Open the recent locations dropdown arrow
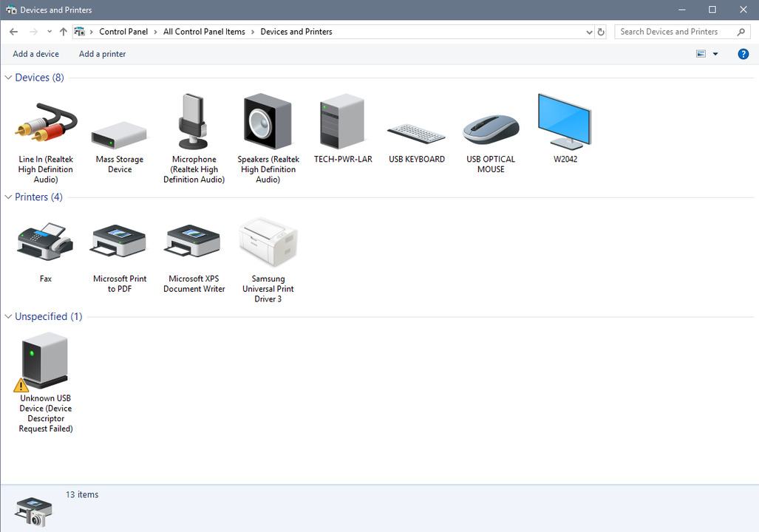Viewport: 759px width, 532px height. [x=50, y=32]
